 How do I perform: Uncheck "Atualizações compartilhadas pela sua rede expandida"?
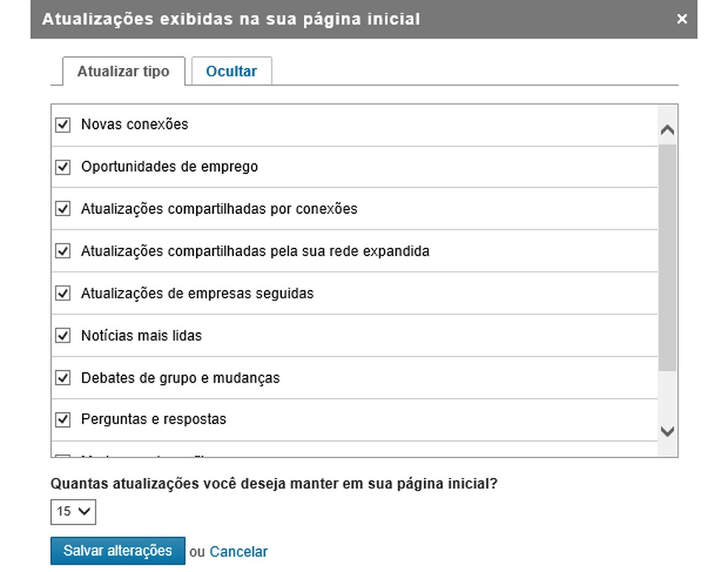[63, 250]
